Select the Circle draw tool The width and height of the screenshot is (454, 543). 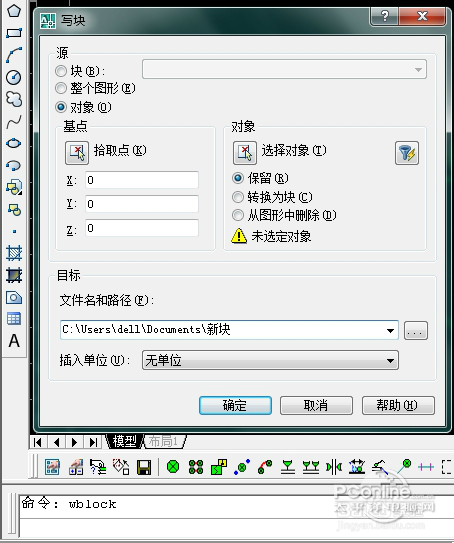(14, 77)
